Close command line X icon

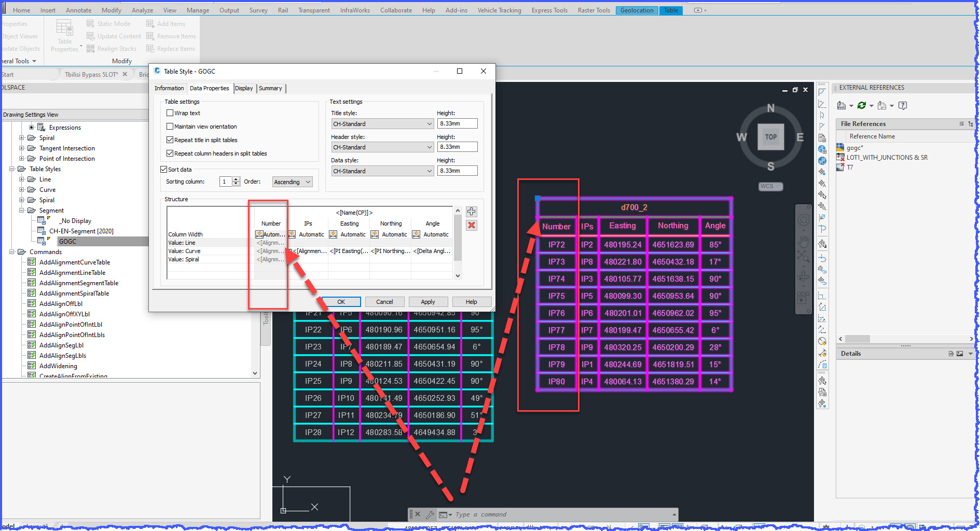(x=418, y=514)
